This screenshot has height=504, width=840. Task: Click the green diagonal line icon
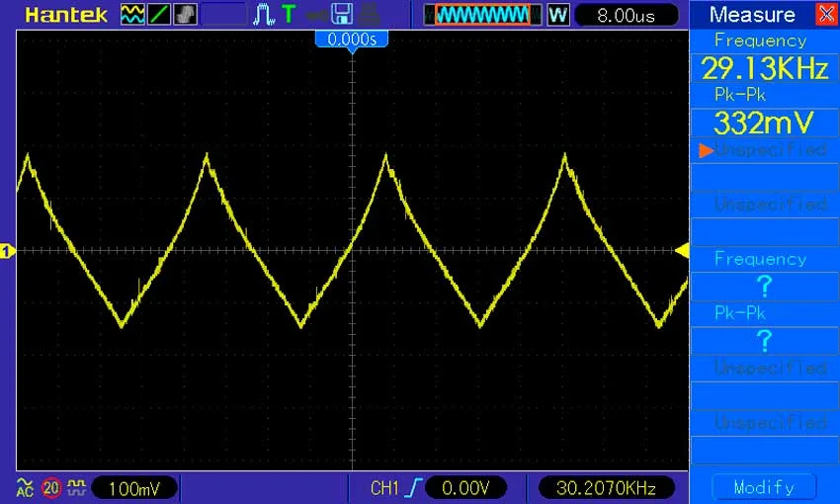click(159, 14)
